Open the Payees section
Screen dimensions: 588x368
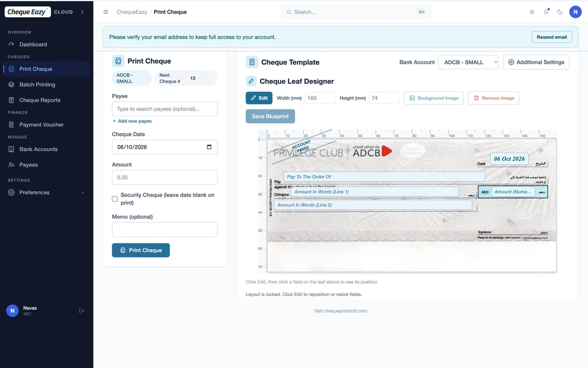tap(47, 165)
